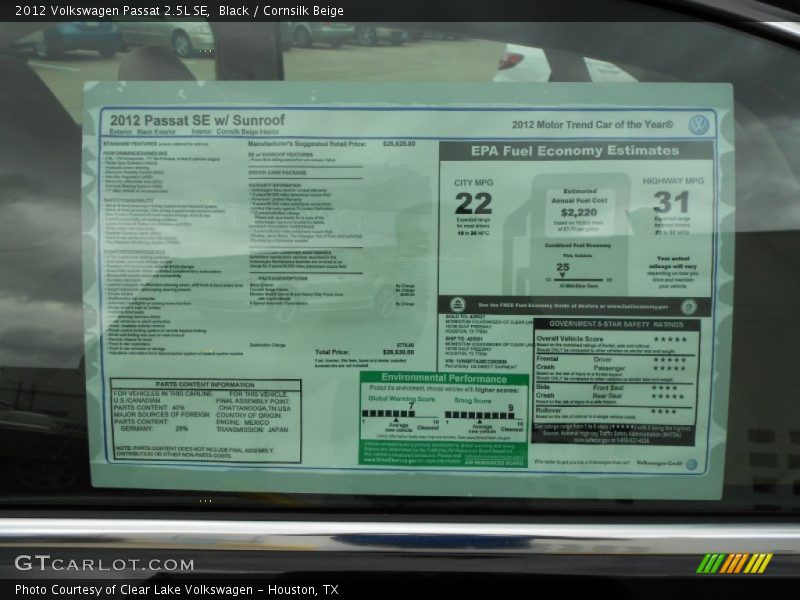Click 'GOVERNMENT 5-STAR SAFETY RATINGS' header
This screenshot has width=800, height=600.
click(616, 324)
